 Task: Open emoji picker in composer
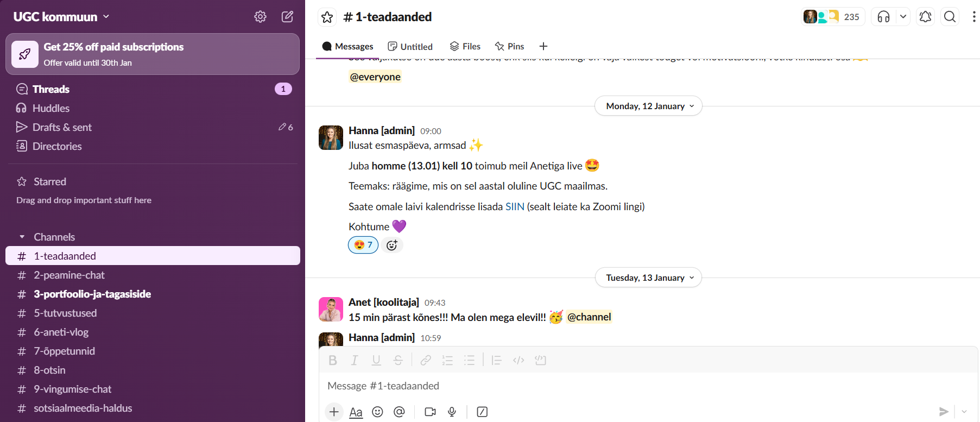tap(377, 412)
